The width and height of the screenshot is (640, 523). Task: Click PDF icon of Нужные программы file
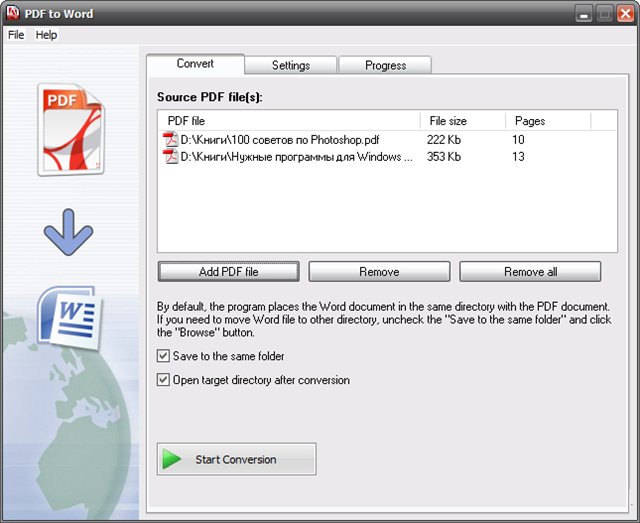pyautogui.click(x=170, y=156)
